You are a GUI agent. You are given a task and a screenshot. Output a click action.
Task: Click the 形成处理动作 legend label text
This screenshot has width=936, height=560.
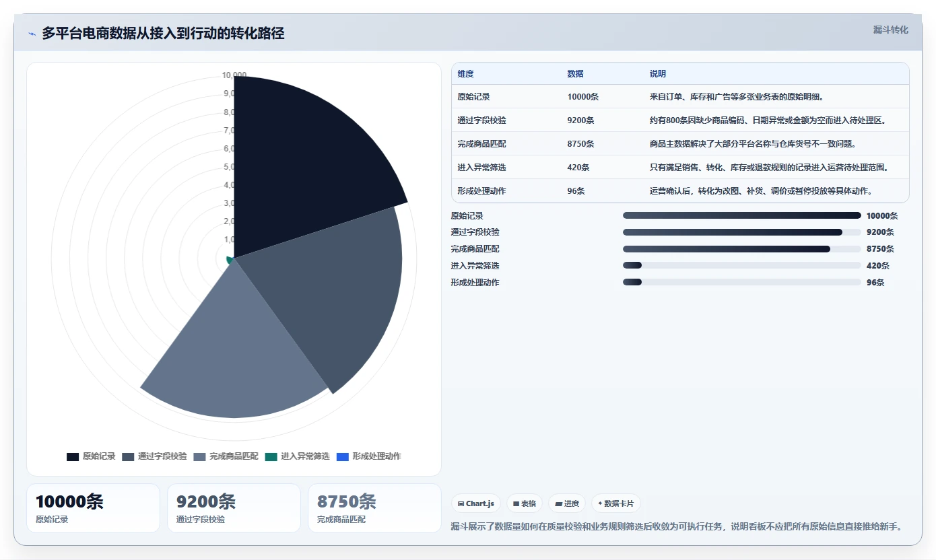point(376,456)
